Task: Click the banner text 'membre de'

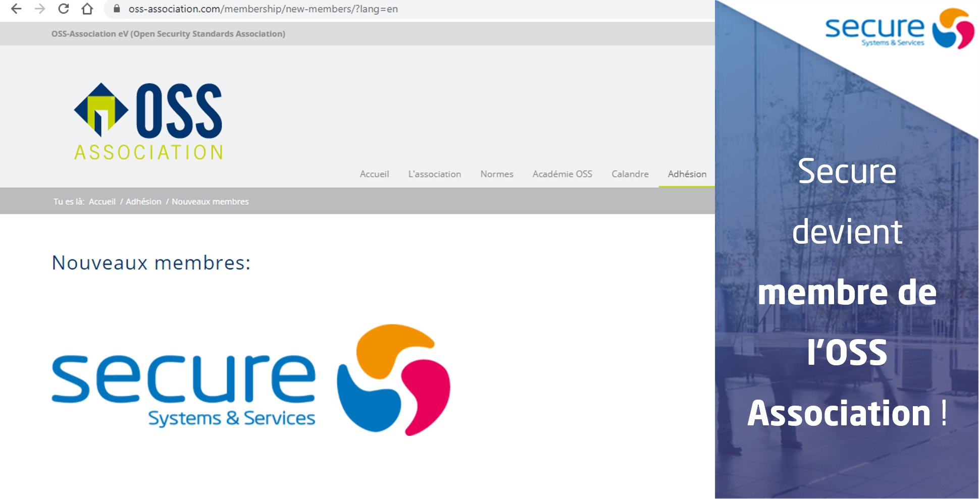Action: tap(847, 292)
